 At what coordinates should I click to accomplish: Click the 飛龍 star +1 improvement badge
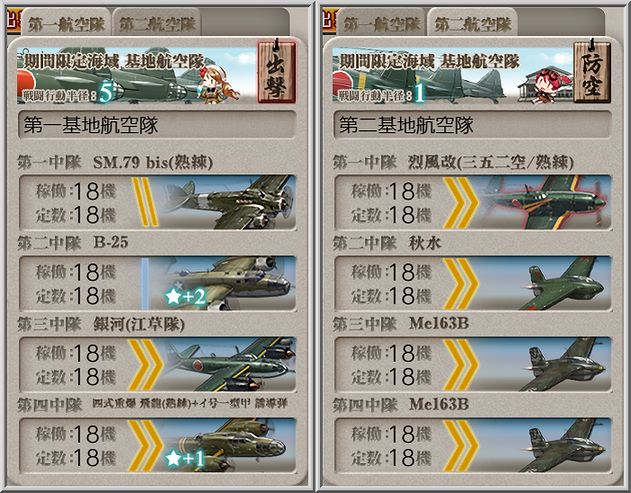(185, 458)
